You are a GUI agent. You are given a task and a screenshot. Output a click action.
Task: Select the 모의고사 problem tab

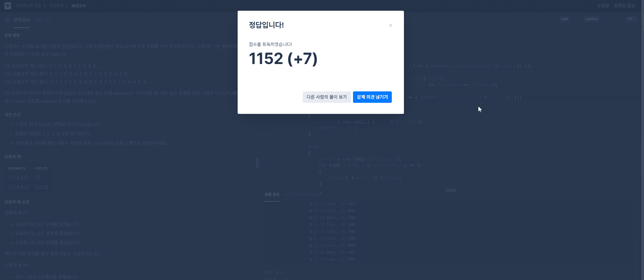tap(21, 20)
